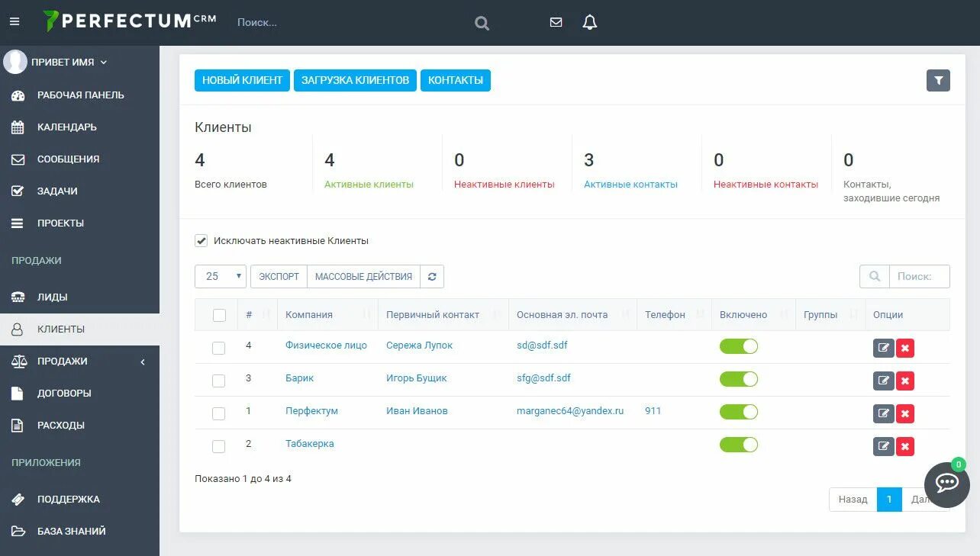Image resolution: width=980 pixels, height=556 pixels.
Task: Click the user avatar picture
Action: click(15, 62)
